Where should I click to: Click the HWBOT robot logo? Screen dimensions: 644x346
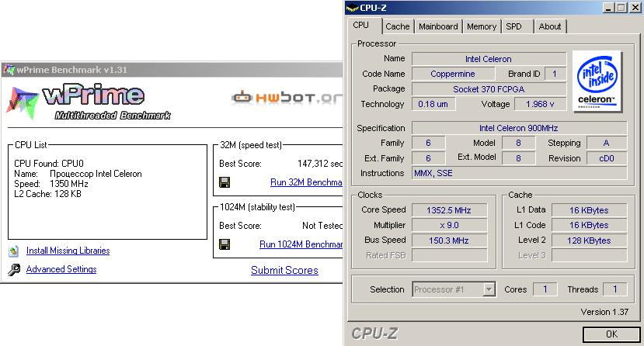point(242,98)
